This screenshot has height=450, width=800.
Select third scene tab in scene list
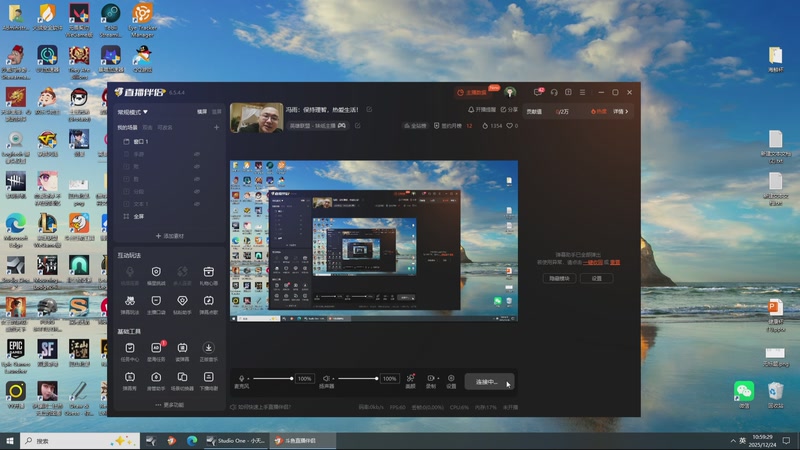tap(165, 128)
